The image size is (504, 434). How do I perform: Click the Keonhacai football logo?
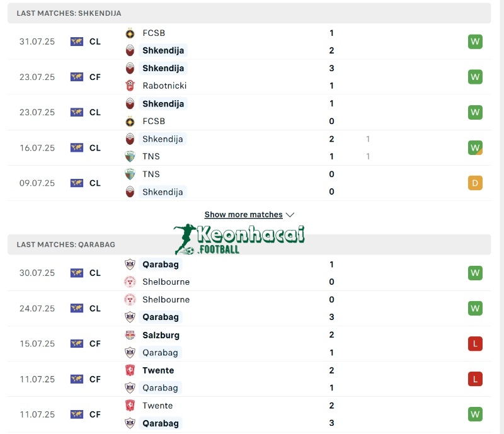pos(239,238)
